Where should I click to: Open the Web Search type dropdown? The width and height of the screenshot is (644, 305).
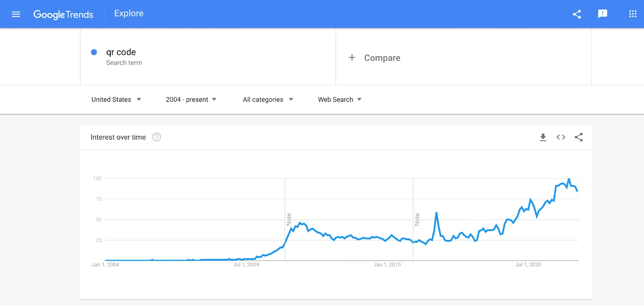340,99
